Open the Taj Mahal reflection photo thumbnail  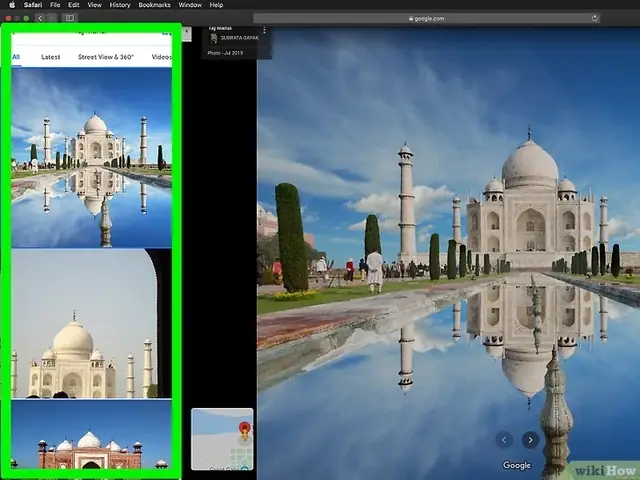tap(91, 158)
